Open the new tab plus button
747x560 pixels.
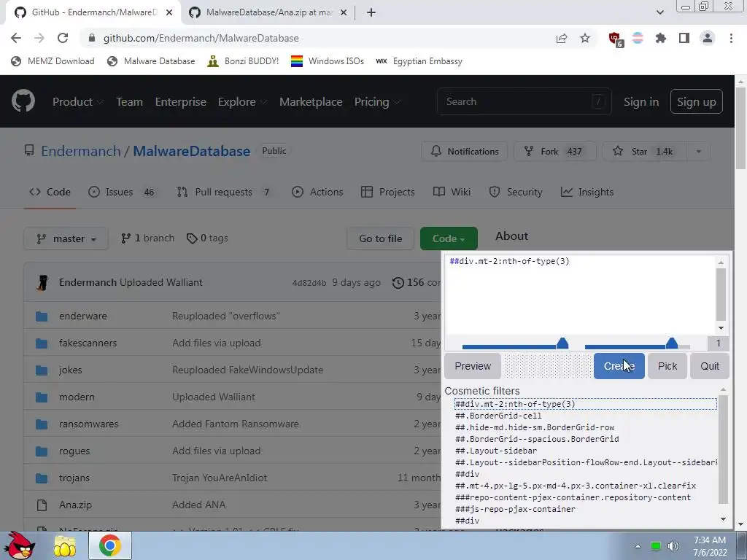tap(371, 12)
